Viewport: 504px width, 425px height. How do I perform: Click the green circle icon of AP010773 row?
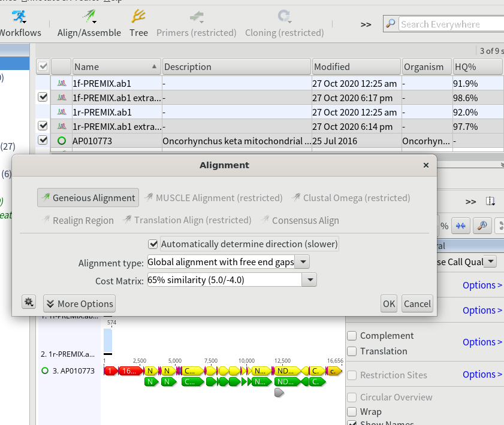point(61,141)
